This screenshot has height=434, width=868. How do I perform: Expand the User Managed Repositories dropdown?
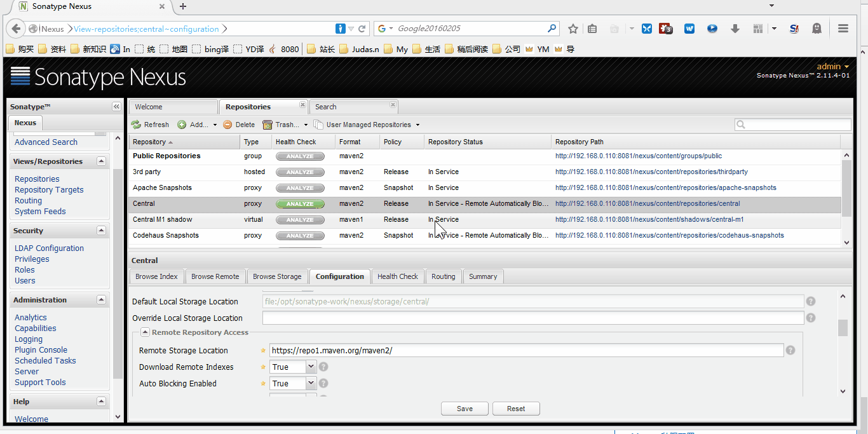click(417, 125)
